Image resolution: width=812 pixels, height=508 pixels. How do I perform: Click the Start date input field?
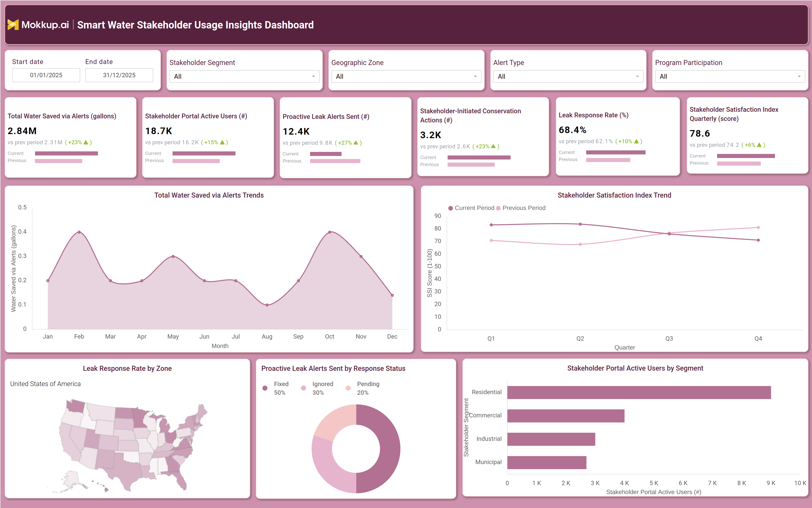46,75
